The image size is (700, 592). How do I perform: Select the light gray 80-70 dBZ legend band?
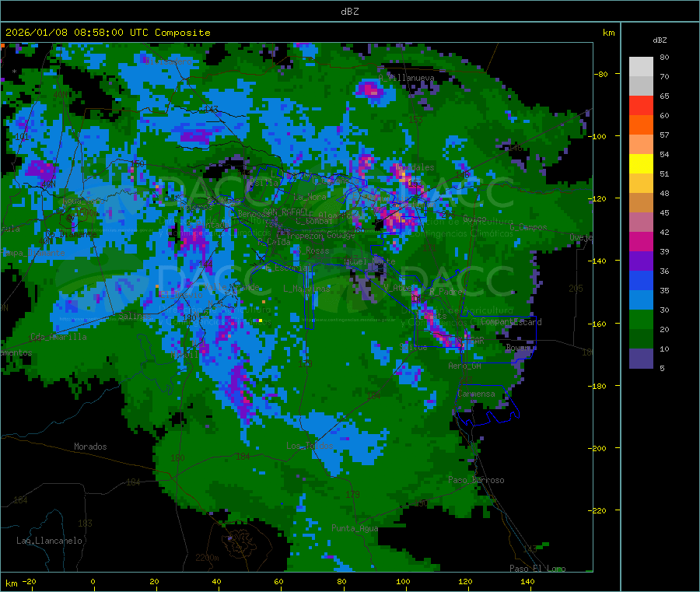coord(641,67)
